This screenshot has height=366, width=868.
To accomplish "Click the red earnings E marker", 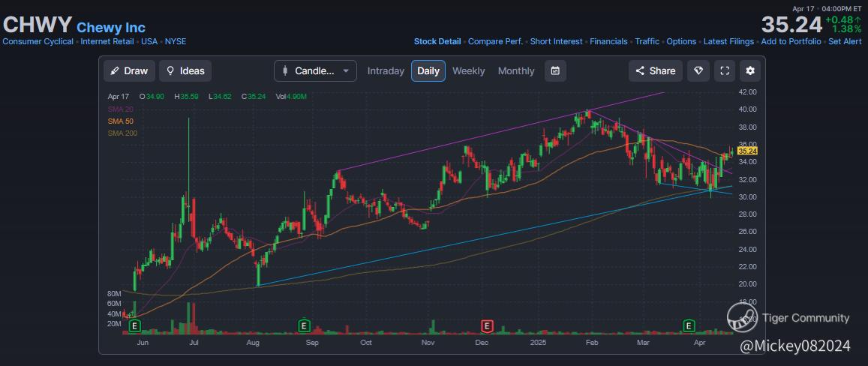I will (x=487, y=325).
